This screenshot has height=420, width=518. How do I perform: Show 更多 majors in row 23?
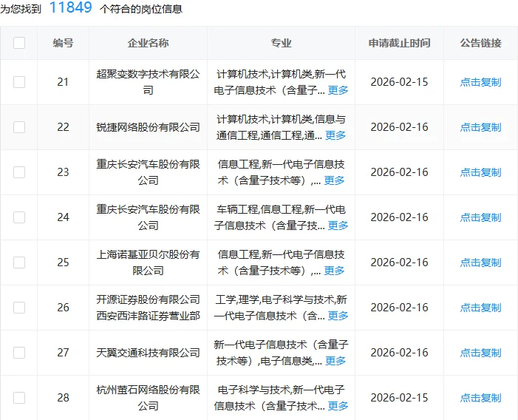[334, 180]
